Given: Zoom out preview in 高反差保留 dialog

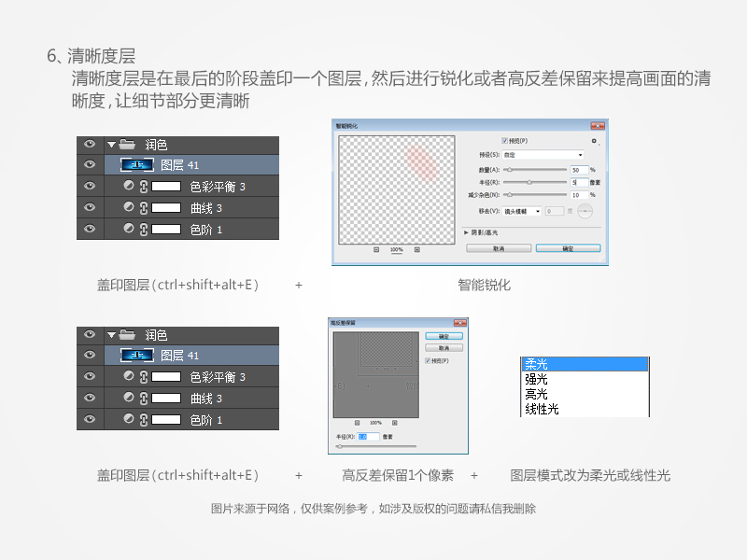Looking at the screenshot, I should coord(358,423).
